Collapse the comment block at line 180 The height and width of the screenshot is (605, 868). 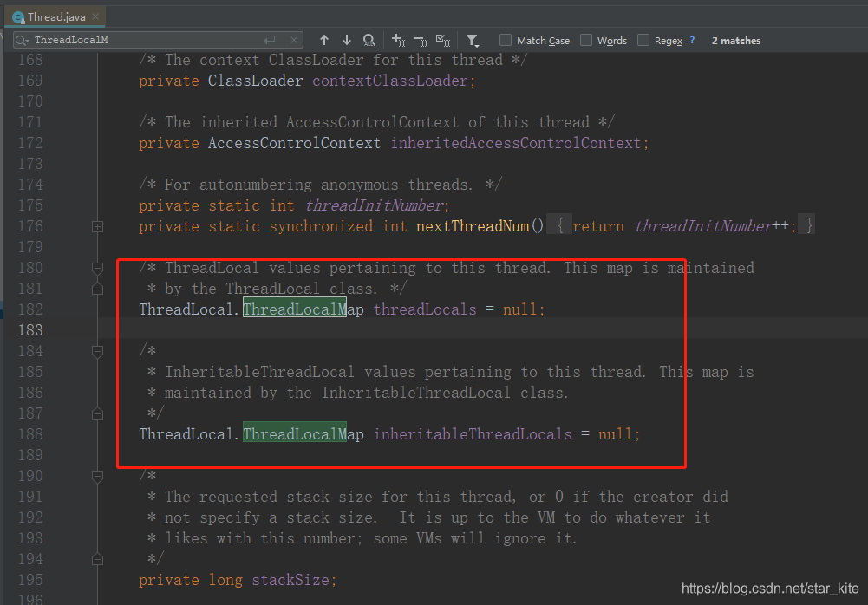pos(96,269)
